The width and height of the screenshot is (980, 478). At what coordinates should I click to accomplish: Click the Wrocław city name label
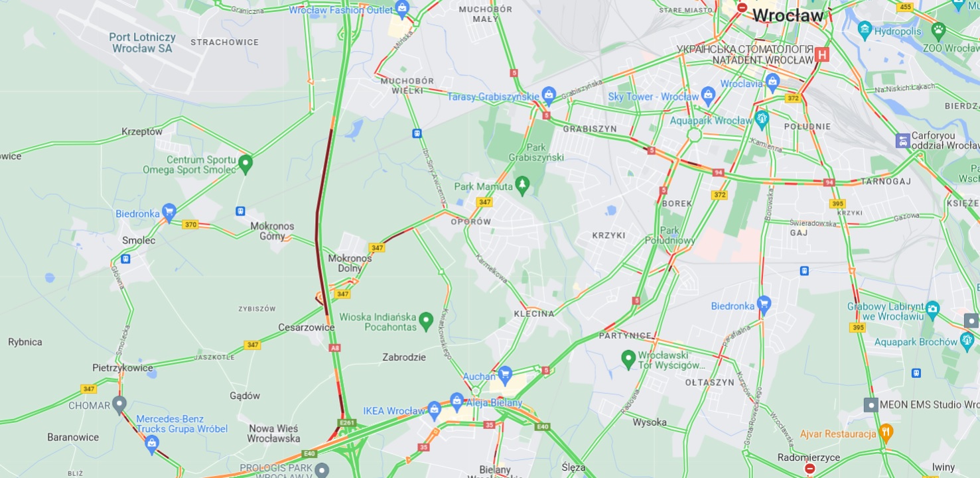pos(788,15)
